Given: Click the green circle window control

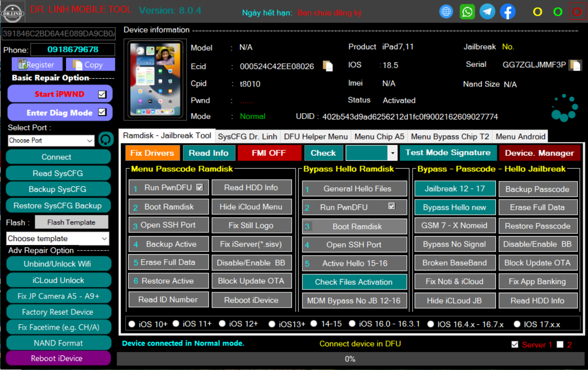Looking at the screenshot, I should pos(558,12).
